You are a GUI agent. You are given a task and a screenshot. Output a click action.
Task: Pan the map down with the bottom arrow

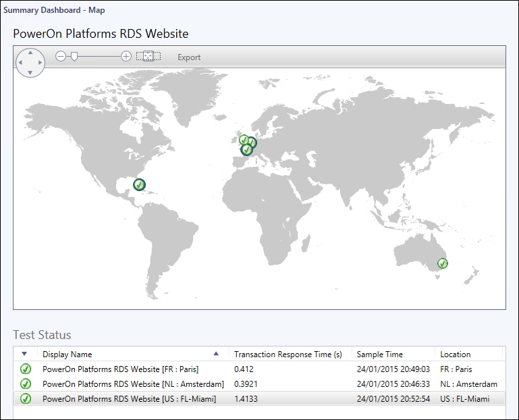tap(30, 72)
